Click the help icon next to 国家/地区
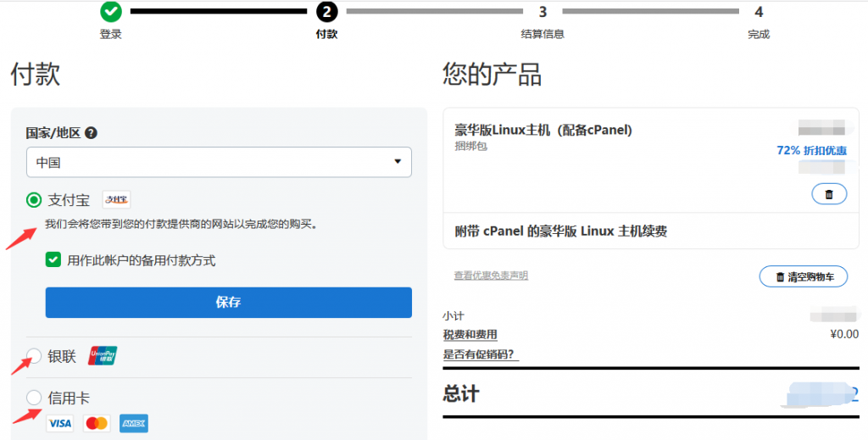 pyautogui.click(x=92, y=133)
